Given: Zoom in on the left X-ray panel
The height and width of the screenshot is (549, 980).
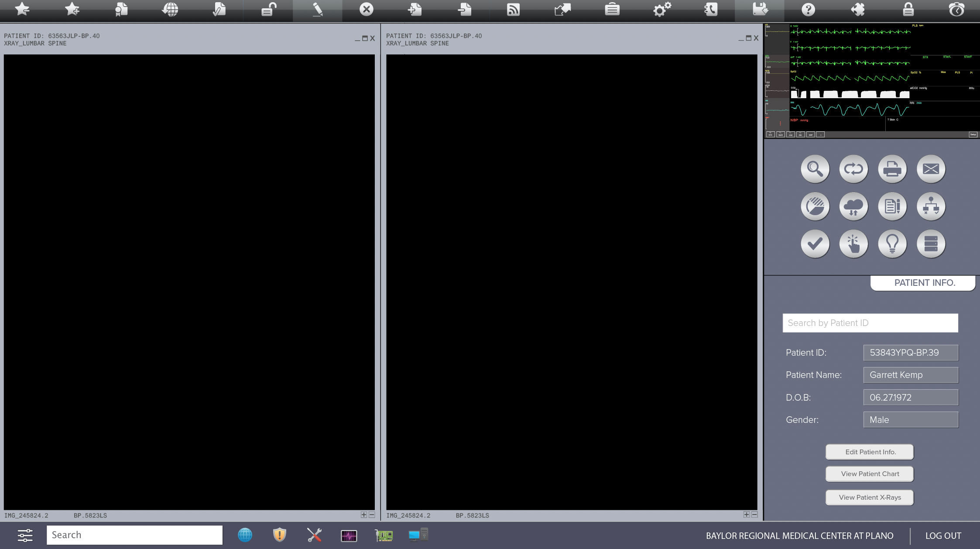Looking at the screenshot, I should (363, 515).
